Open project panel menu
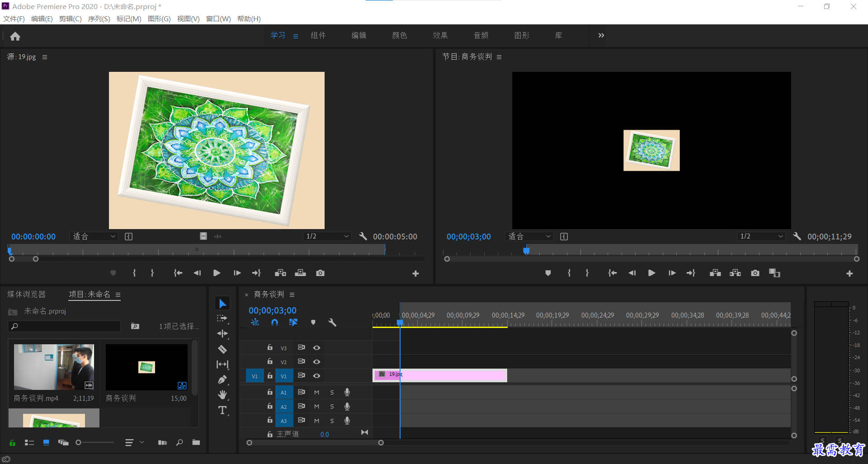 coord(118,295)
